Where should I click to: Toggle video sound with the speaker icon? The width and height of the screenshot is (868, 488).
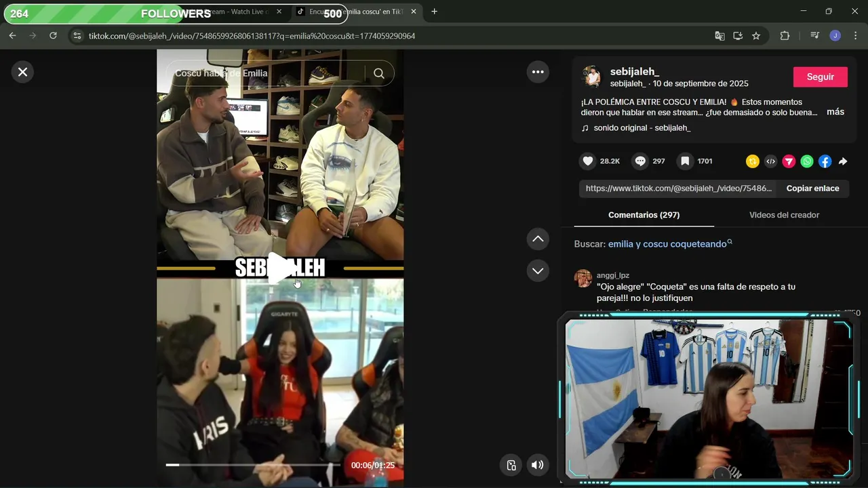click(x=537, y=465)
